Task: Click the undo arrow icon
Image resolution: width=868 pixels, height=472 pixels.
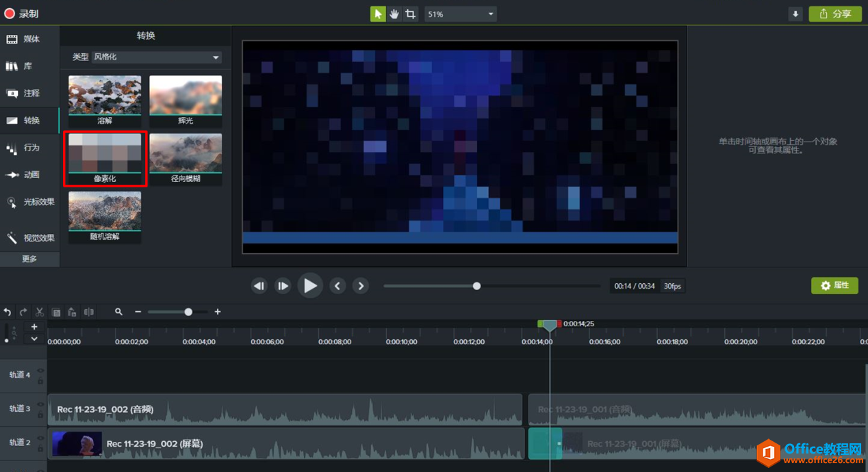Action: [x=8, y=312]
